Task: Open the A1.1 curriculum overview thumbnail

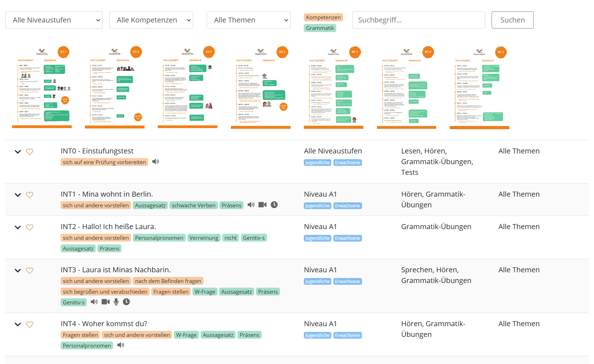Action: tap(42, 87)
